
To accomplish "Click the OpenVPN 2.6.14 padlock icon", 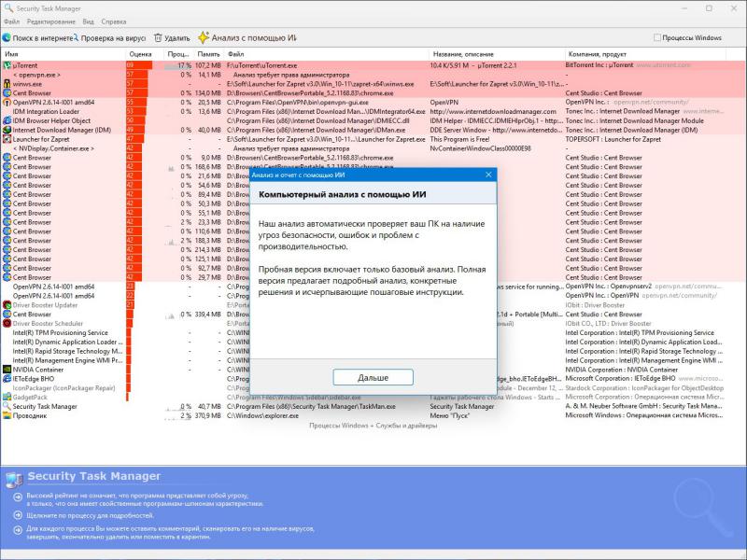I will (x=7, y=102).
